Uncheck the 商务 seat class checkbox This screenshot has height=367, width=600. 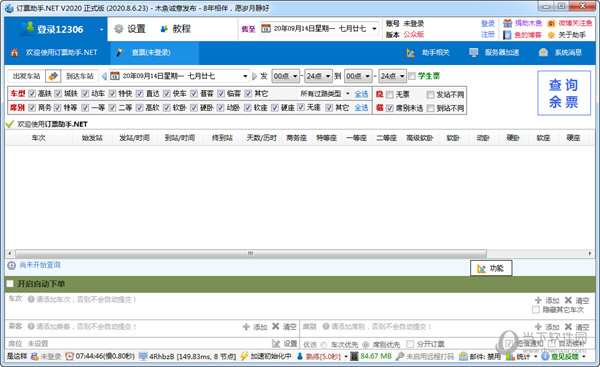click(x=32, y=108)
